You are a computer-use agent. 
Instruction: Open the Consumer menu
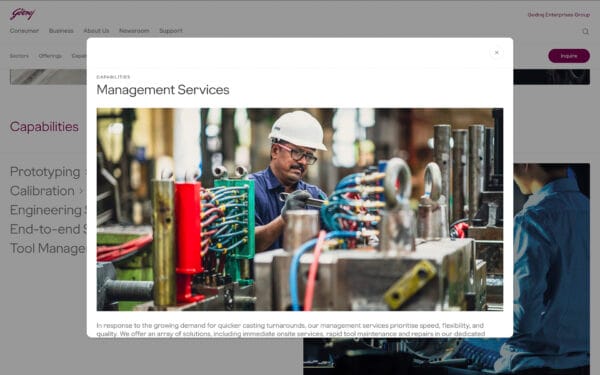pyautogui.click(x=24, y=31)
